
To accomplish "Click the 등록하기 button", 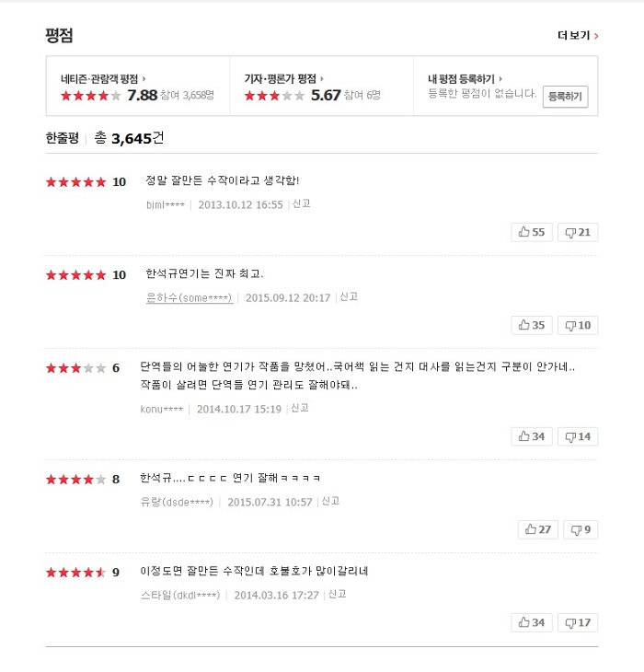I will click(565, 97).
